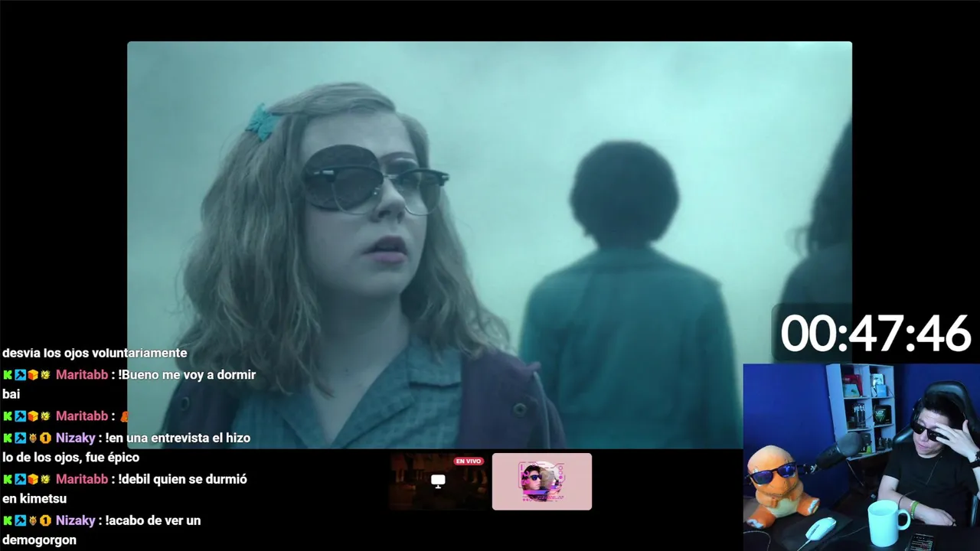The image size is (980, 551).
Task: Open Maritabb's name beside "debil quien se durmió"
Action: coord(82,479)
